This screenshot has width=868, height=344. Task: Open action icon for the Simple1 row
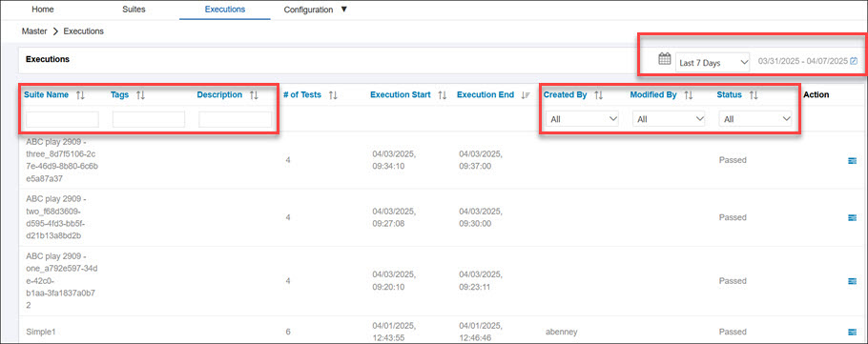point(852,332)
